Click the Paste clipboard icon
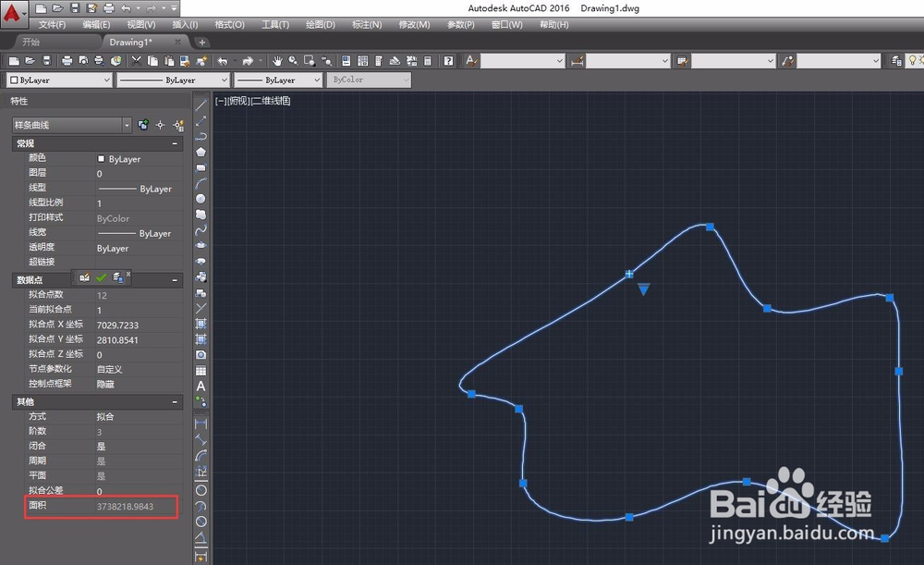 click(x=169, y=61)
